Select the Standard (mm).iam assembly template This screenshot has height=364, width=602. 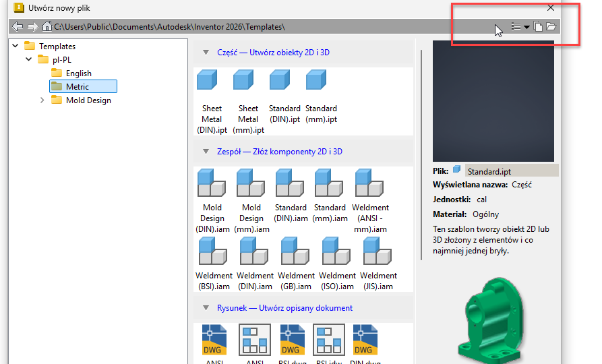tap(330, 196)
